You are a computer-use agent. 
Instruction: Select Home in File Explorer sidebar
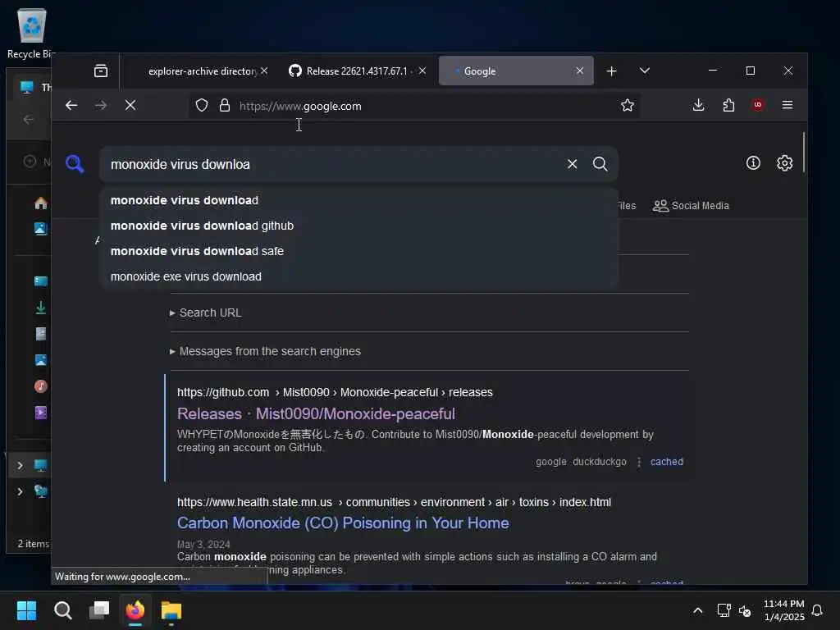coord(41,203)
